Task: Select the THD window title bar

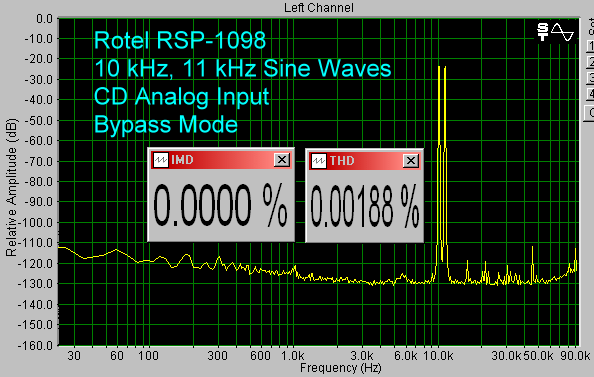Action: [x=364, y=161]
